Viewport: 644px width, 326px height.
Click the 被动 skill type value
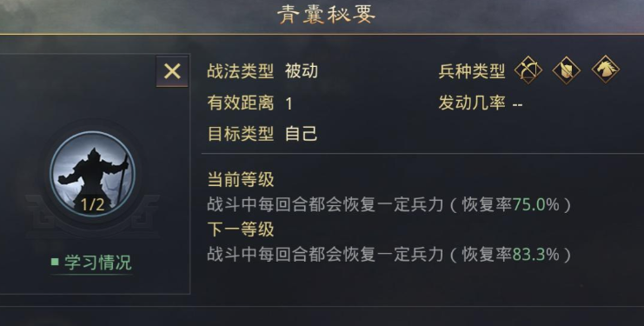(301, 71)
